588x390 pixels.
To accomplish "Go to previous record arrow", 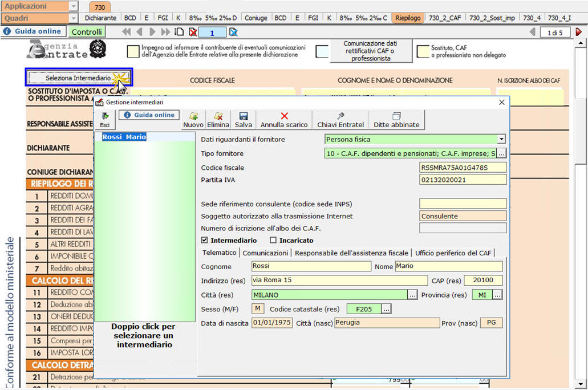I will click(140, 32).
